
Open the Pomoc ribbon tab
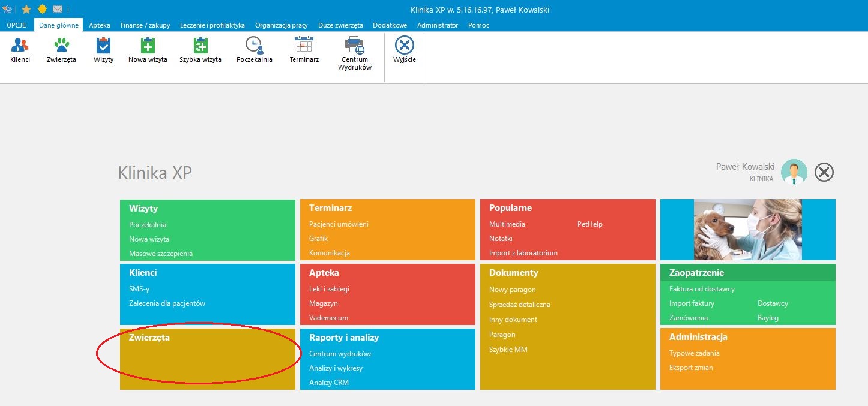479,25
